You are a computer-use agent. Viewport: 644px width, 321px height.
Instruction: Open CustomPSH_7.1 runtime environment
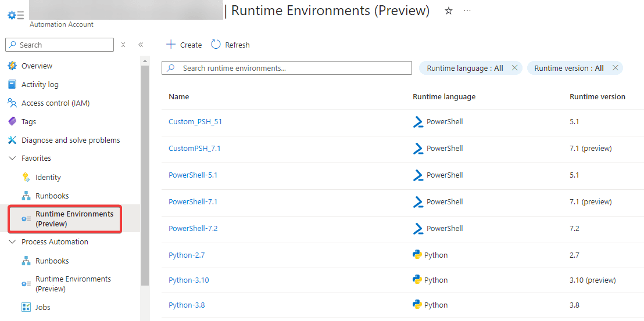click(x=195, y=149)
